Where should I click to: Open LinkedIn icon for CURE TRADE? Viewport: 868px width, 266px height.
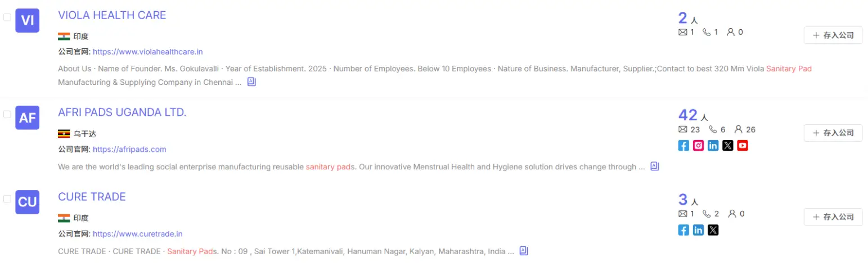pos(698,230)
